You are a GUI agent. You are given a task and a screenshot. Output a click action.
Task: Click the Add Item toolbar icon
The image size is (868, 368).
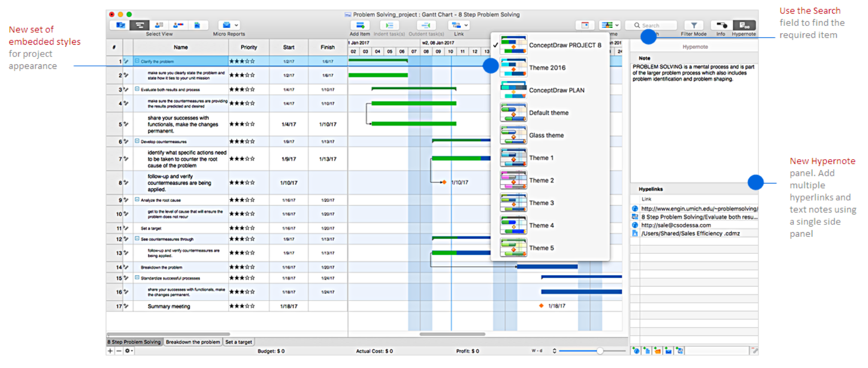coord(360,25)
